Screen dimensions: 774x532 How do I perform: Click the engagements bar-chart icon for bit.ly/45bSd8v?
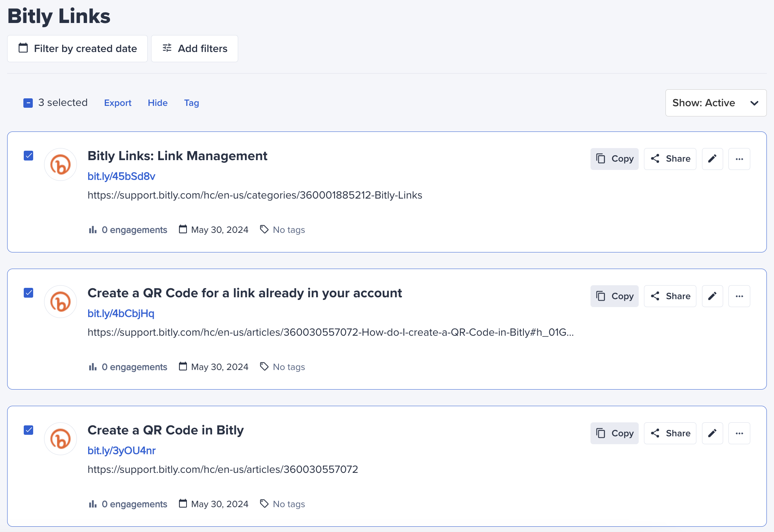coord(93,230)
